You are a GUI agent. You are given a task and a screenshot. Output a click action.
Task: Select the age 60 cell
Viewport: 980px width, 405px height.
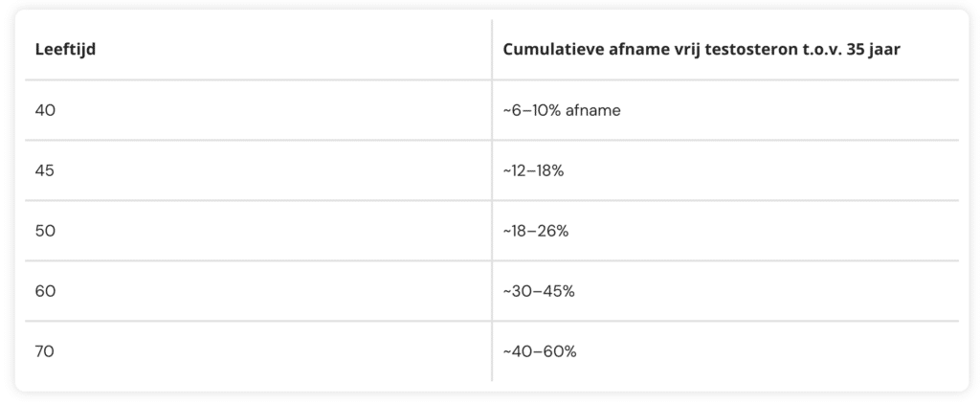[x=45, y=291]
